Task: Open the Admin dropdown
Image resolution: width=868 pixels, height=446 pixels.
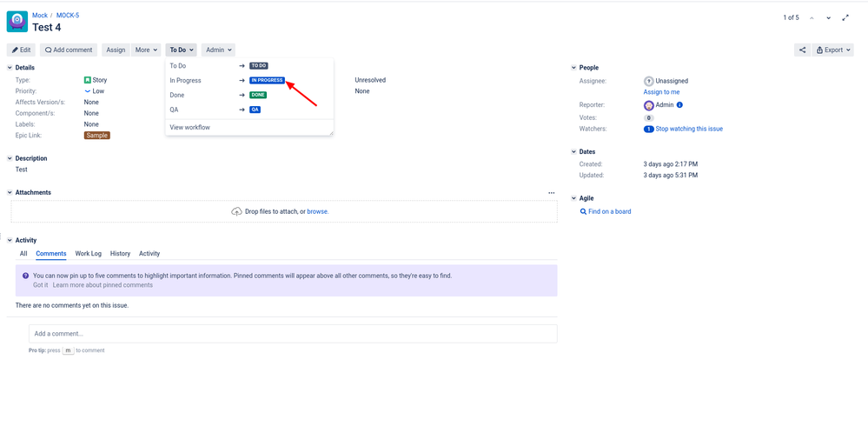Action: [x=218, y=50]
